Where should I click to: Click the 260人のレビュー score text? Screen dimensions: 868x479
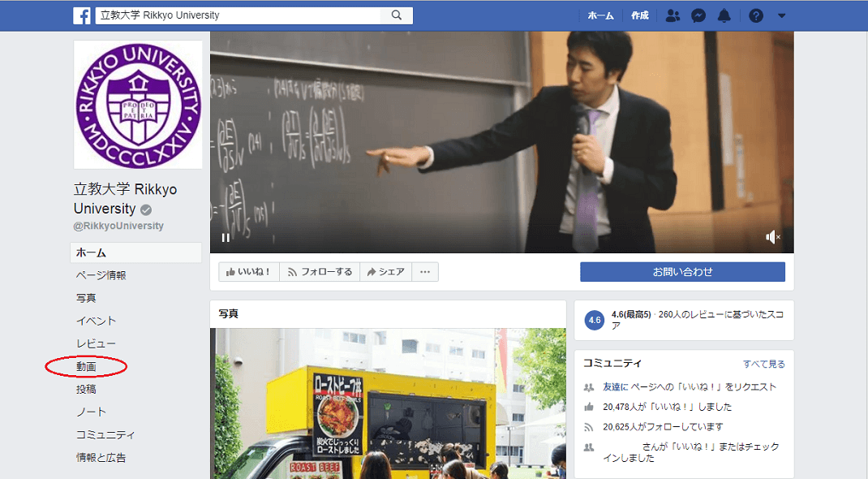698,320
